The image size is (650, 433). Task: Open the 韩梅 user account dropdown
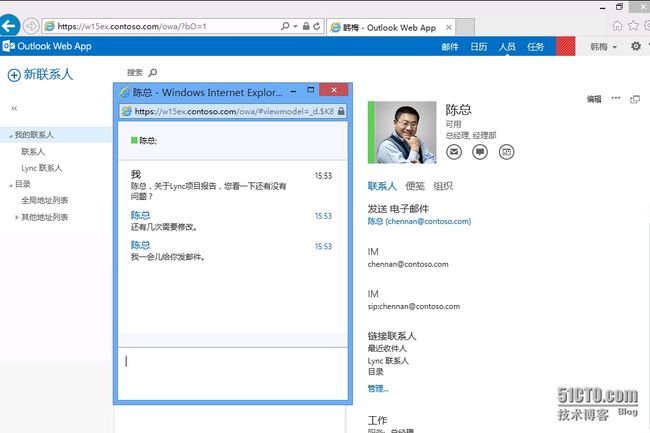tap(604, 47)
